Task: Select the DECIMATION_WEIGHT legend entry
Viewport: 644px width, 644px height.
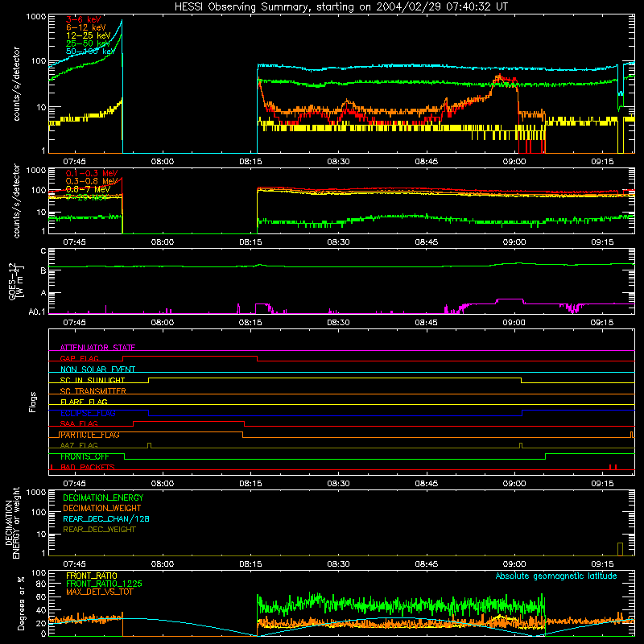Action: point(102,508)
